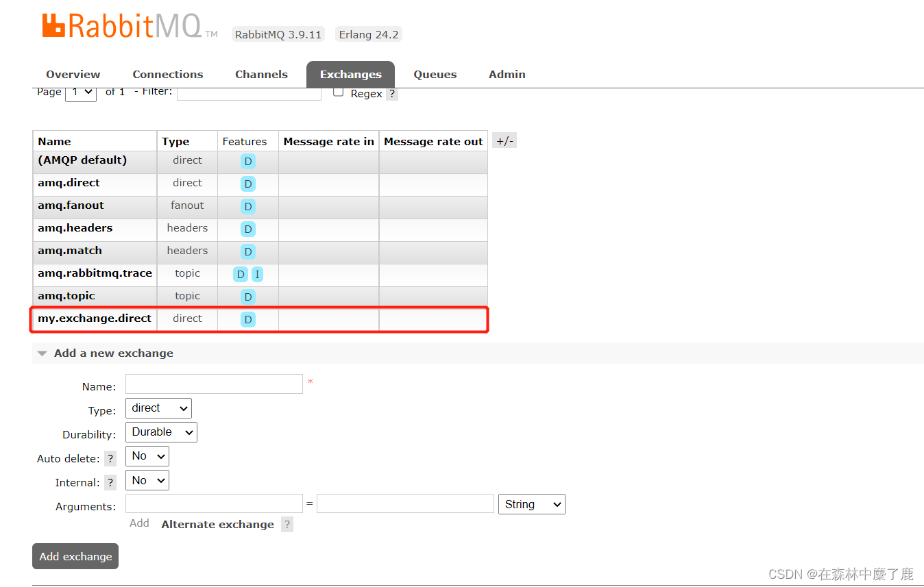Open the amq.topic exchange
This screenshot has height=587, width=924.
tap(66, 296)
